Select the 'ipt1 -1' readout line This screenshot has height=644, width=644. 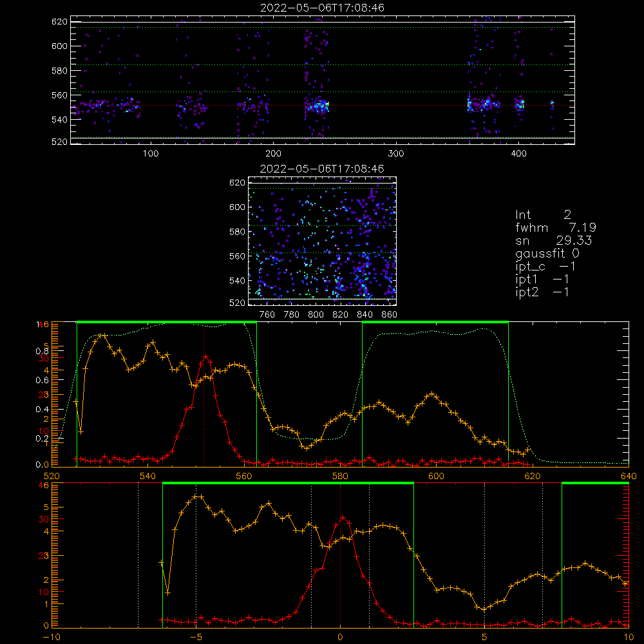coord(542,279)
